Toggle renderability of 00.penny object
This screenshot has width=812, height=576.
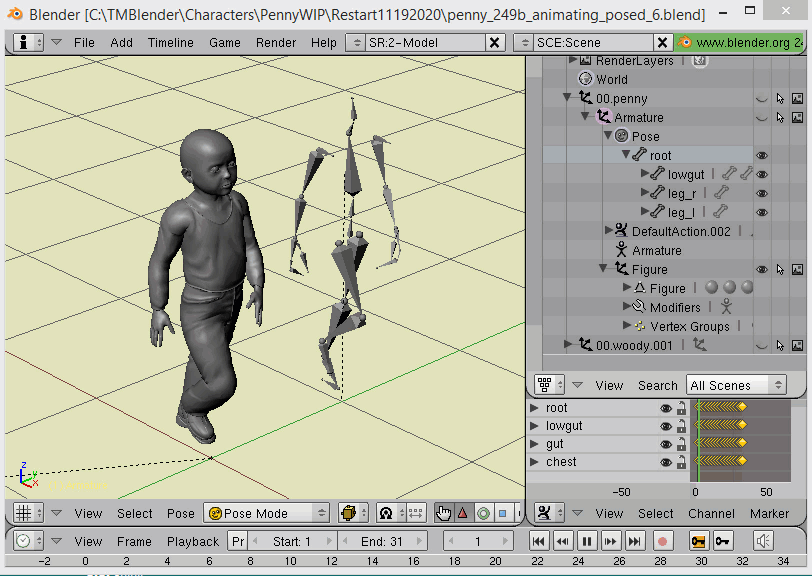click(797, 98)
